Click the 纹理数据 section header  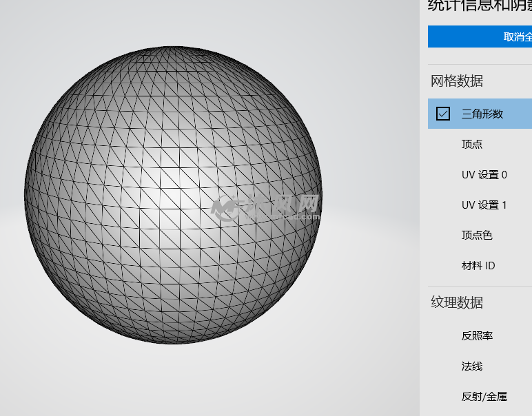point(457,302)
